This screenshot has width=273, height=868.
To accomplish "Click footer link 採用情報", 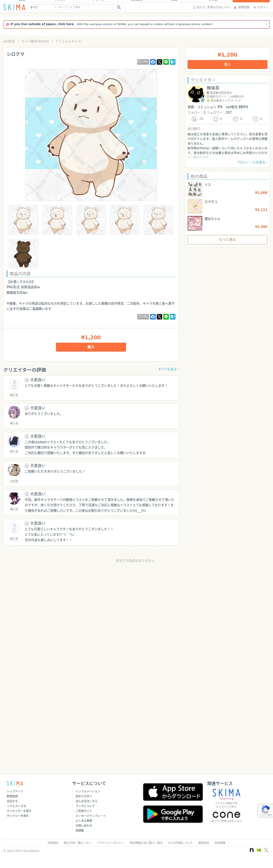I will (x=220, y=843).
